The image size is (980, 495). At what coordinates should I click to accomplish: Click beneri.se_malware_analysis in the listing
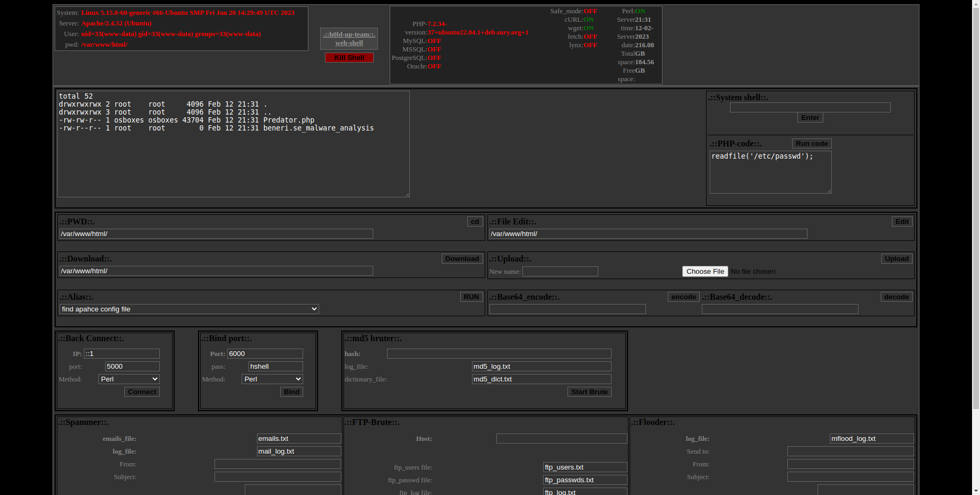click(x=319, y=128)
